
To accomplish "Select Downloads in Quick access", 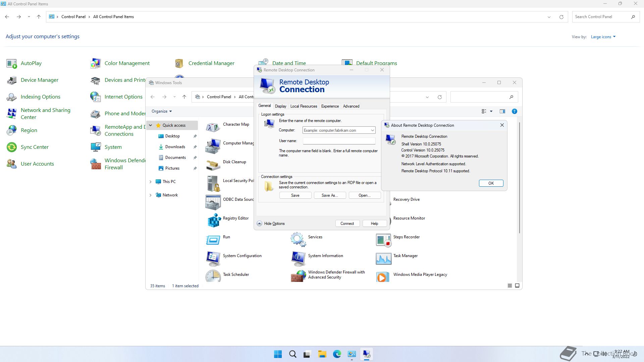I will [175, 147].
